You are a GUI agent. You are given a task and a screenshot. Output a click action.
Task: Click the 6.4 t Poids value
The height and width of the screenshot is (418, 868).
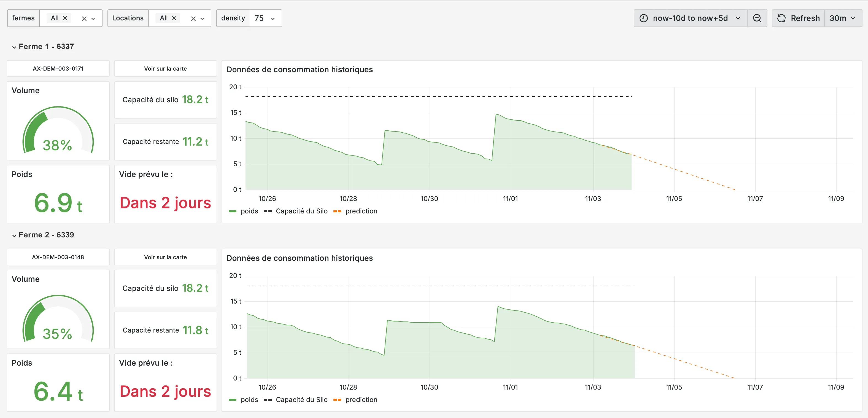(58, 392)
